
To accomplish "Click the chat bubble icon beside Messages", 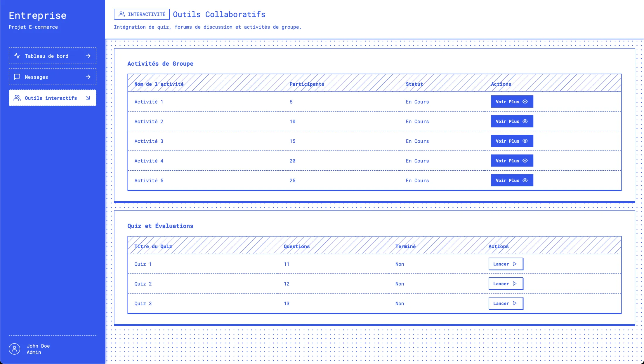I will (x=17, y=77).
